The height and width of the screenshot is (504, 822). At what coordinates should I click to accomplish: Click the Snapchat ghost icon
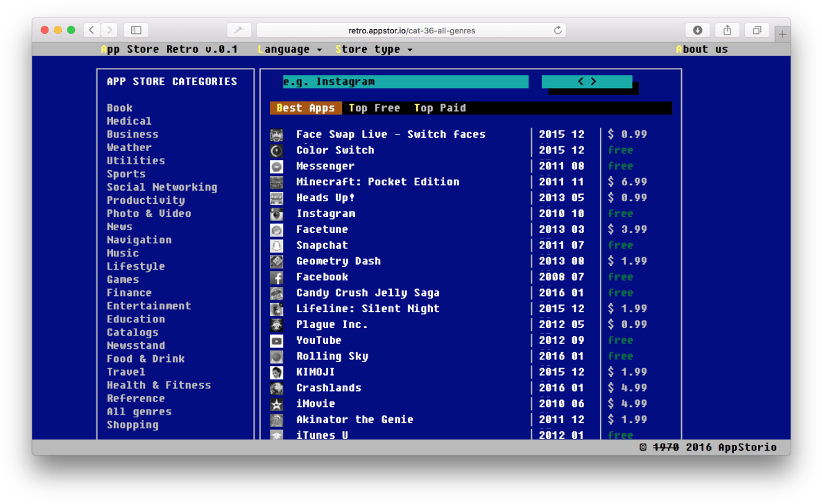[x=276, y=245]
